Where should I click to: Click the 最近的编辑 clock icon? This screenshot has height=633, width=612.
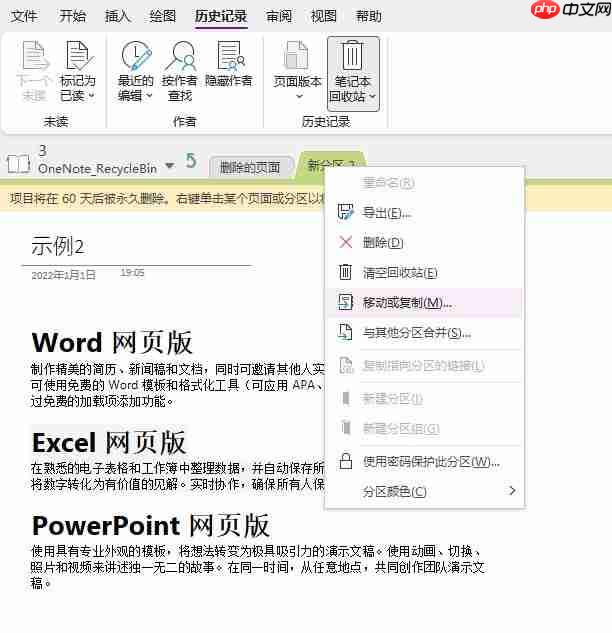[x=136, y=55]
